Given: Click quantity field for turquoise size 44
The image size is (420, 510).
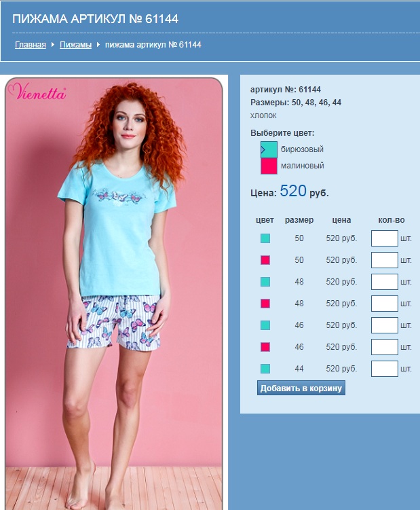Looking at the screenshot, I should pyautogui.click(x=385, y=369).
